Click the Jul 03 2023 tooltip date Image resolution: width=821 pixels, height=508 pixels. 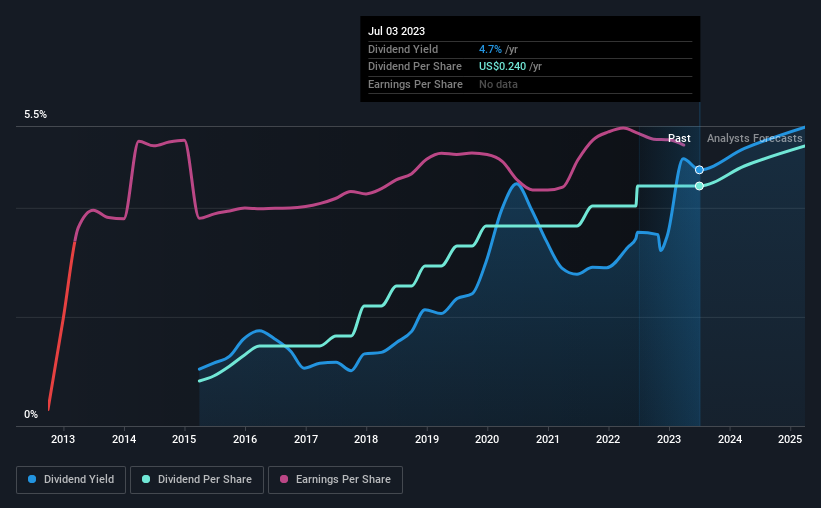(396, 31)
